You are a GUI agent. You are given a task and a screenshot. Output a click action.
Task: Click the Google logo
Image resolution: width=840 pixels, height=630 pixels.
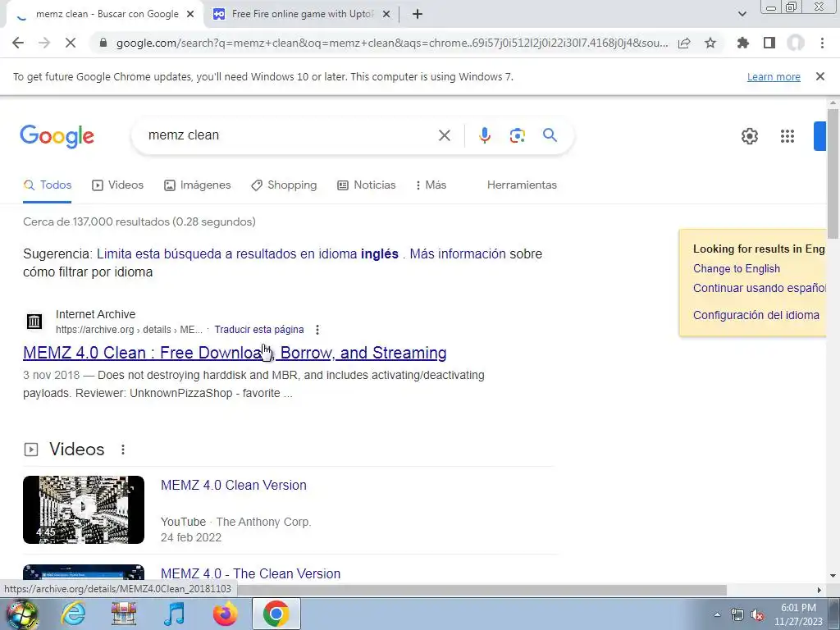point(57,136)
